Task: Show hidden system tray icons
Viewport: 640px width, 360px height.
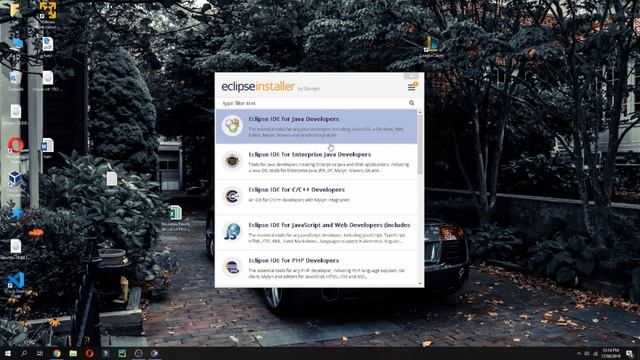Action: 578,353
